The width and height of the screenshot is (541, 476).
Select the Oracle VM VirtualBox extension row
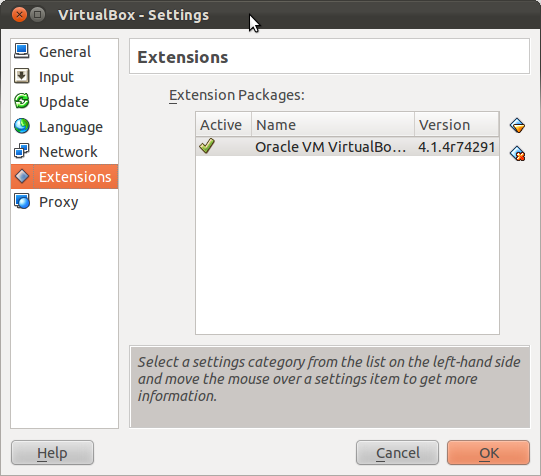[x=347, y=147]
